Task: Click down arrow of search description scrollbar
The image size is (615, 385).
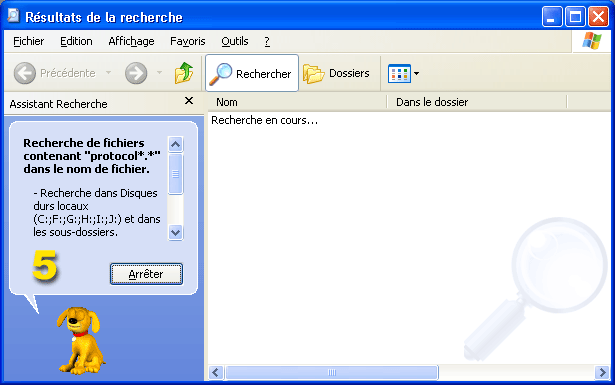Action: (175, 232)
